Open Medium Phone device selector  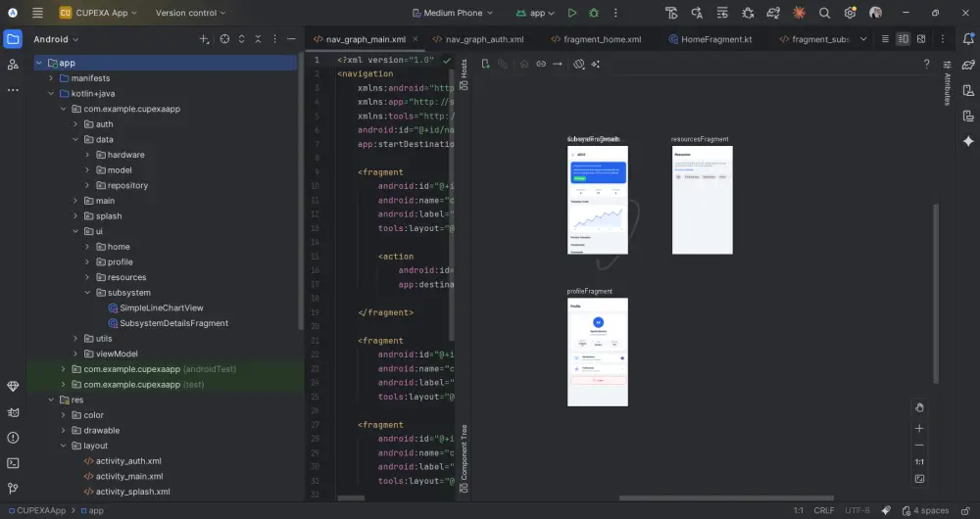click(453, 13)
